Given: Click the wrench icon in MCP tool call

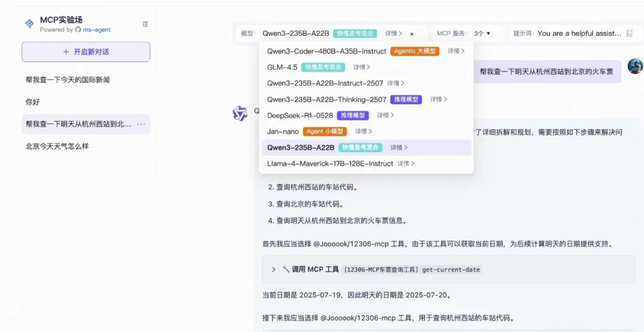Looking at the screenshot, I should (x=286, y=269).
